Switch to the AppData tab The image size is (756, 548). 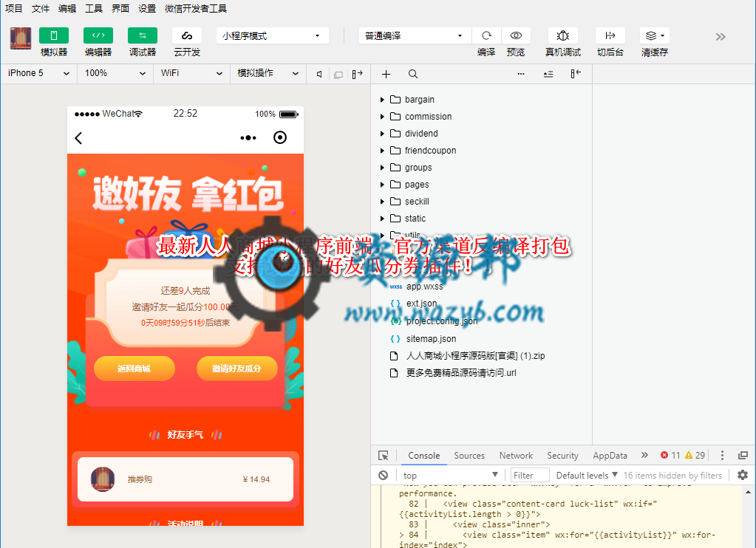coord(610,456)
